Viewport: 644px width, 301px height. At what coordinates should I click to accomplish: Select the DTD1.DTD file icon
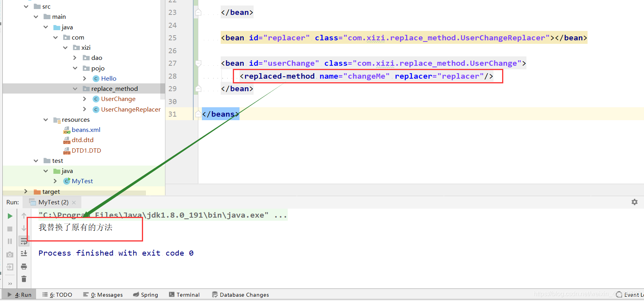click(x=67, y=151)
